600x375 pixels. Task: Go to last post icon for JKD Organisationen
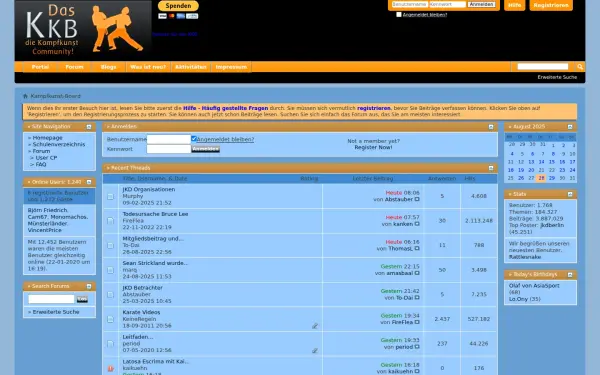417,199
